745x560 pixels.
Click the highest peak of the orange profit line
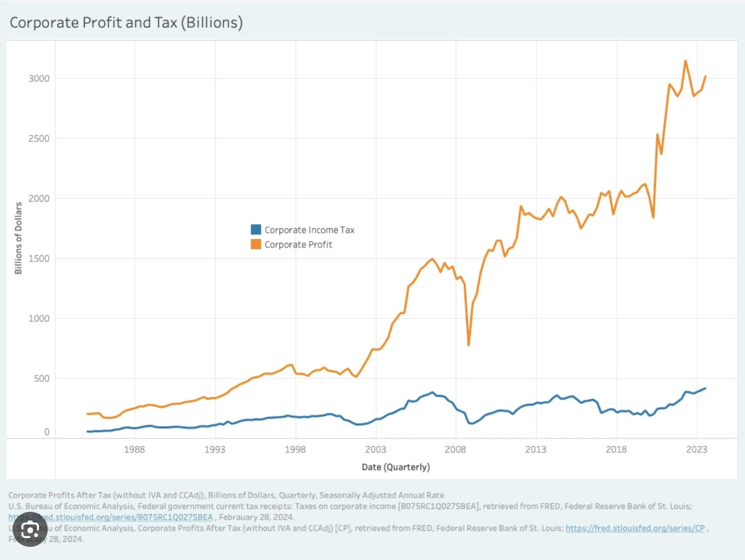(686, 61)
